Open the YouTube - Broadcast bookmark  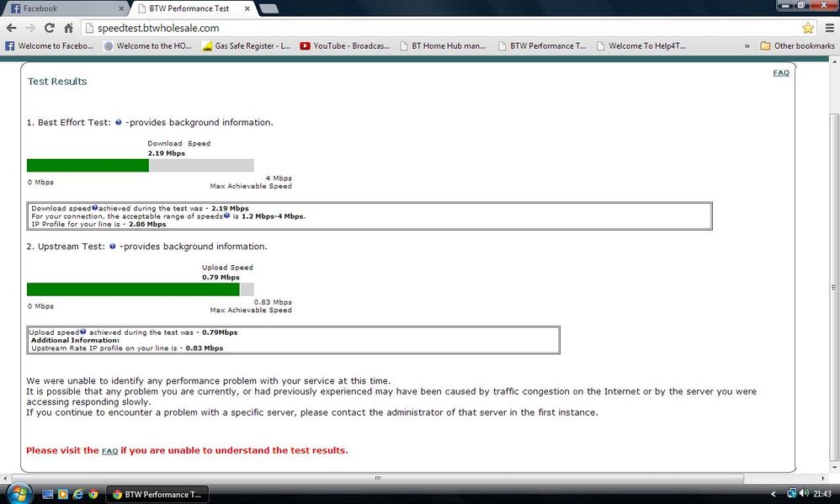(345, 46)
